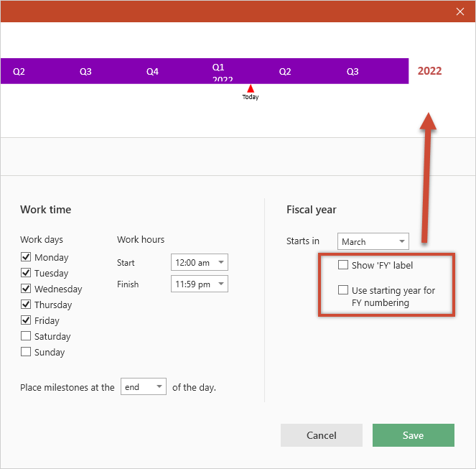The width and height of the screenshot is (476, 469).
Task: Uncheck Monday as a work day
Action: coord(26,257)
